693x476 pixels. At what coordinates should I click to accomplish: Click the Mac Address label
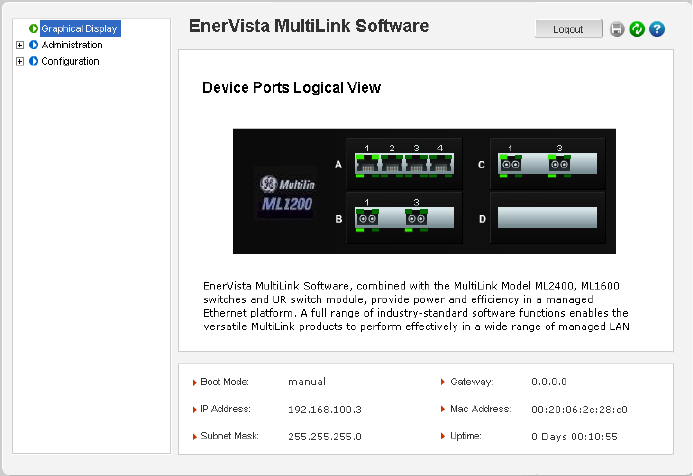[x=480, y=409]
